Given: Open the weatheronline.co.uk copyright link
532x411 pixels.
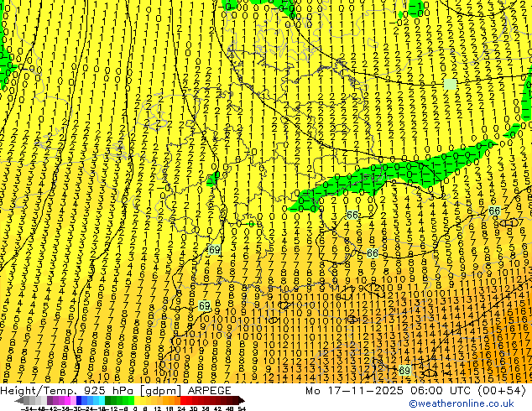Looking at the screenshot, I should 462,403.
